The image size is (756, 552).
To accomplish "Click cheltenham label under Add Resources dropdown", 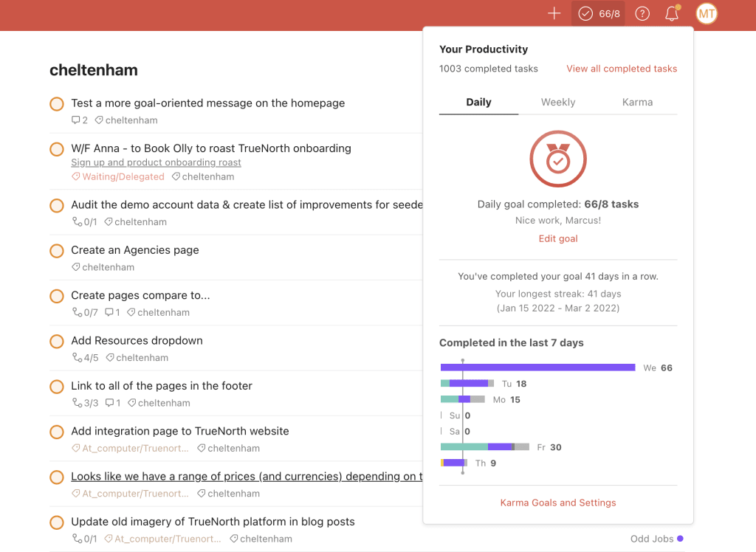I will click(137, 358).
